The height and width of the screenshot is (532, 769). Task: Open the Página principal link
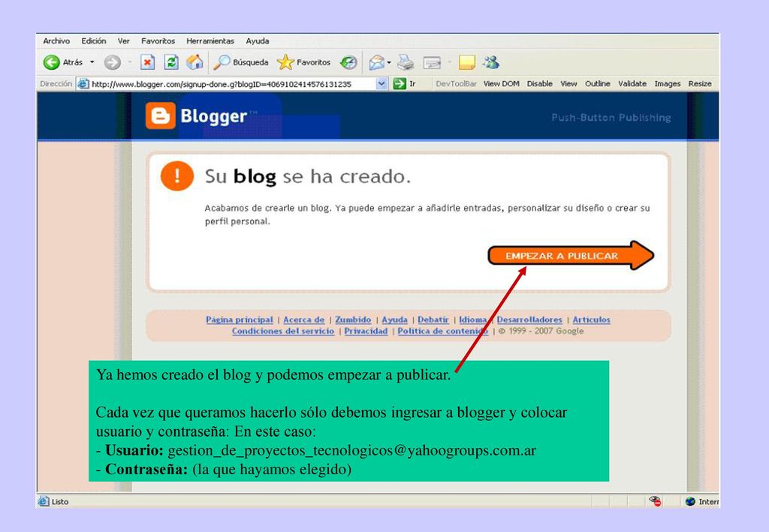240,320
